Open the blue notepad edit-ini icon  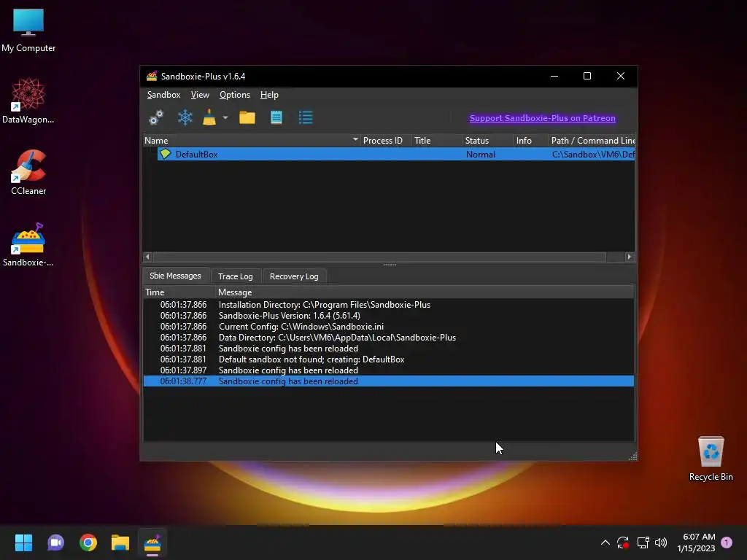(x=276, y=117)
